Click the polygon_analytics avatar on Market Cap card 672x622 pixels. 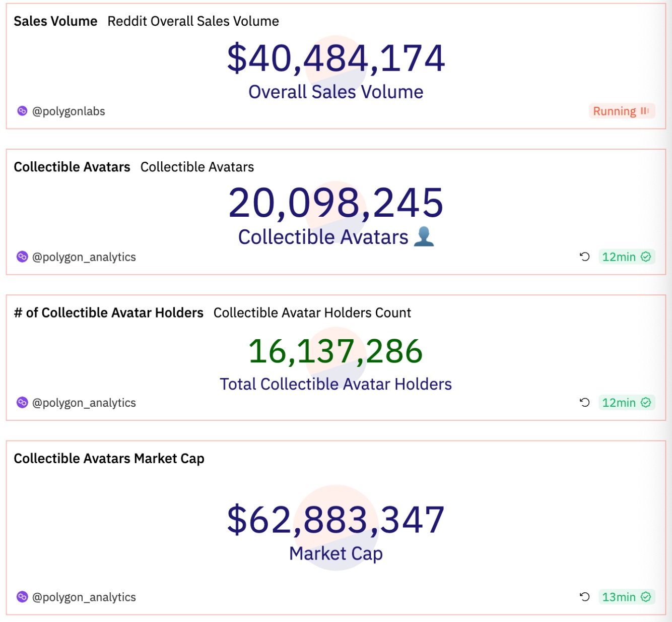point(22,597)
